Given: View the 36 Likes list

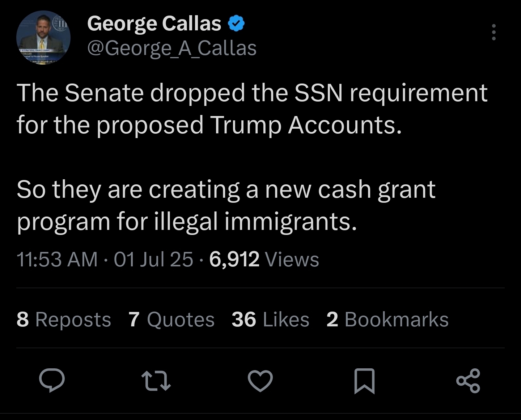Looking at the screenshot, I should tap(270, 320).
